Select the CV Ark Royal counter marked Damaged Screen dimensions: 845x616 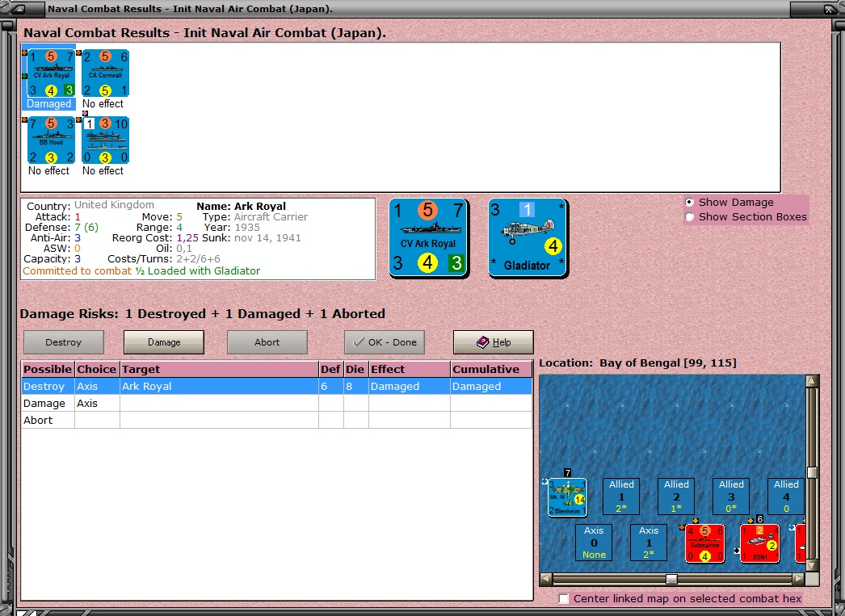coord(51,73)
